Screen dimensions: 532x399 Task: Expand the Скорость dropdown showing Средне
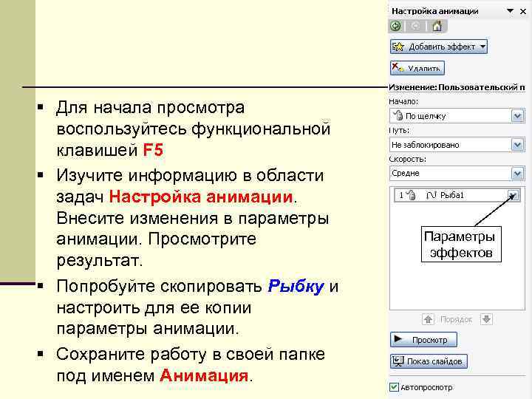pos(517,174)
